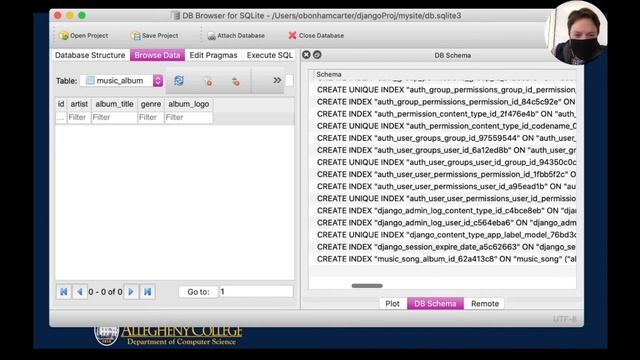Screen dimensions: 640x360
Task: Click the Open Project toolbar button
Action: pos(84,36)
